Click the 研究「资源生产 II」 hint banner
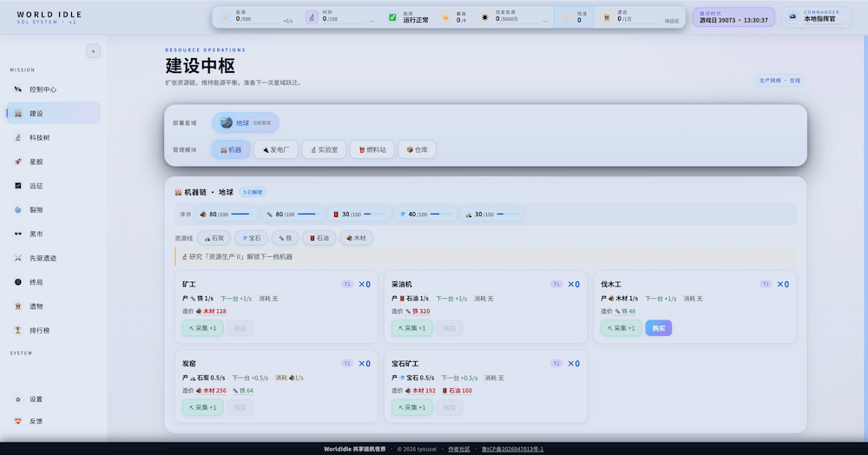 tap(485, 257)
